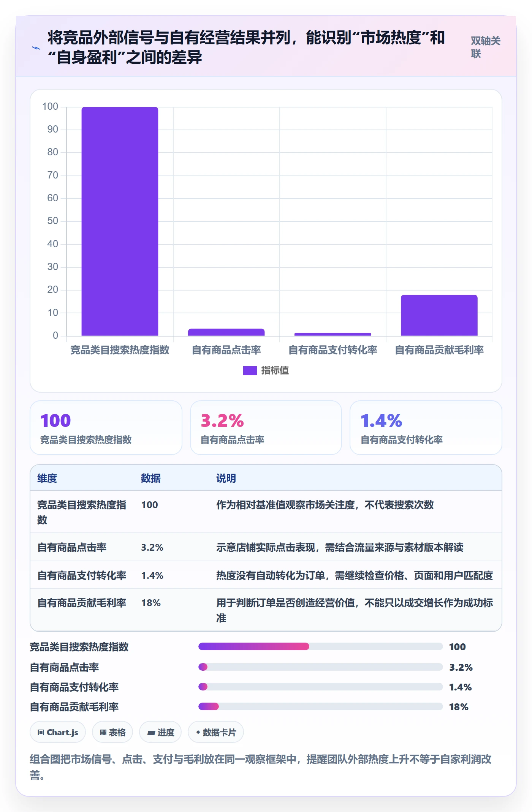Viewport: 532px width, 812px height.
Task: Click the 自有商品支付转化率 progress bar
Action: (x=321, y=687)
